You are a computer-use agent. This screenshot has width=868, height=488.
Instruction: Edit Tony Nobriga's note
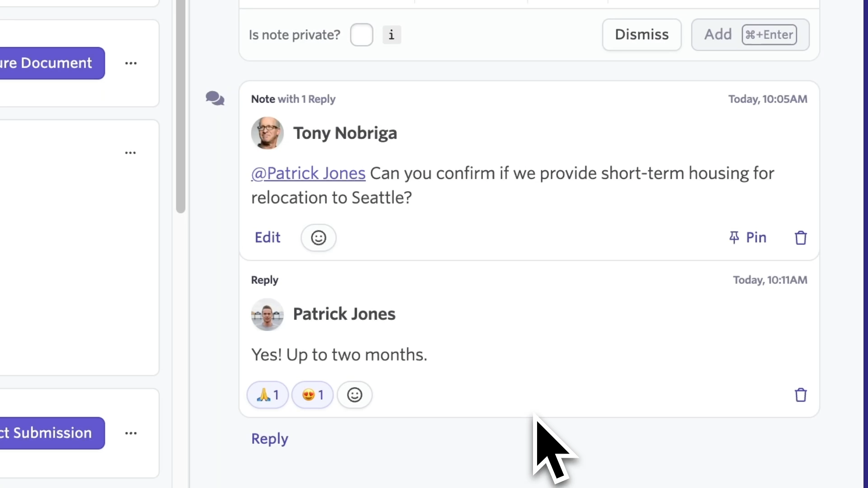267,238
